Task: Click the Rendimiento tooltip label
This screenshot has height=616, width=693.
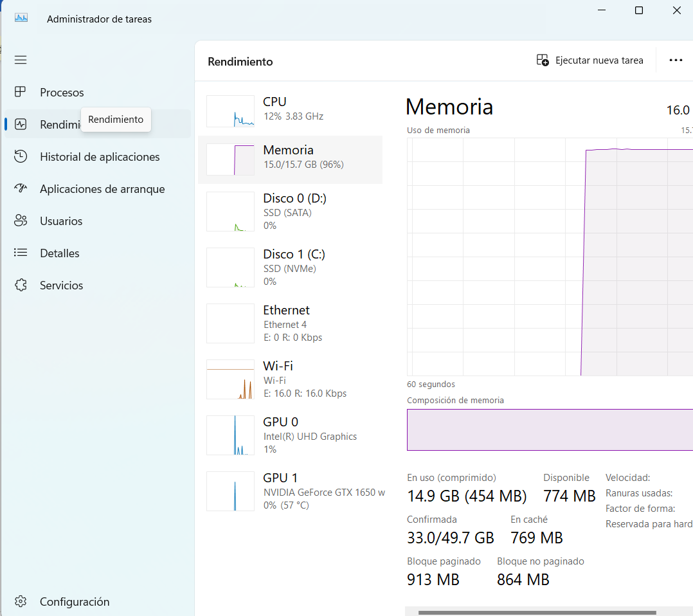Action: click(116, 120)
